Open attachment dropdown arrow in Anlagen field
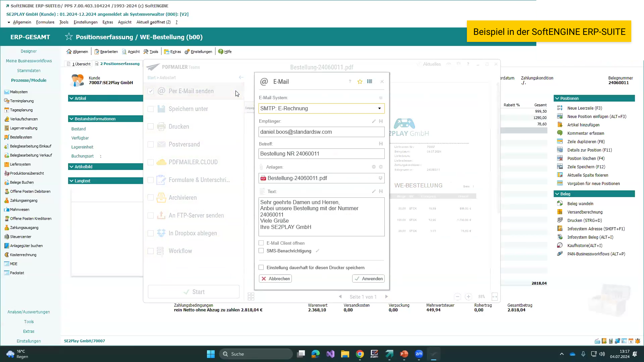Viewport: 644px width, 362px height. [380, 178]
